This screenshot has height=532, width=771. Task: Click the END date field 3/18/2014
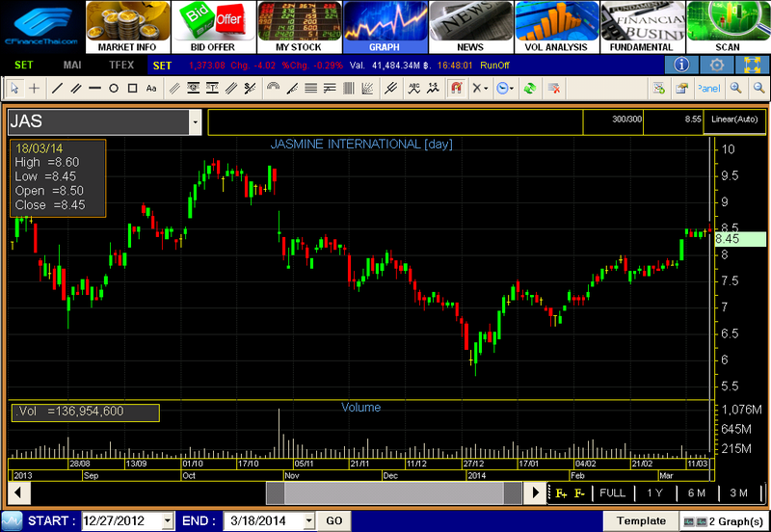263,520
